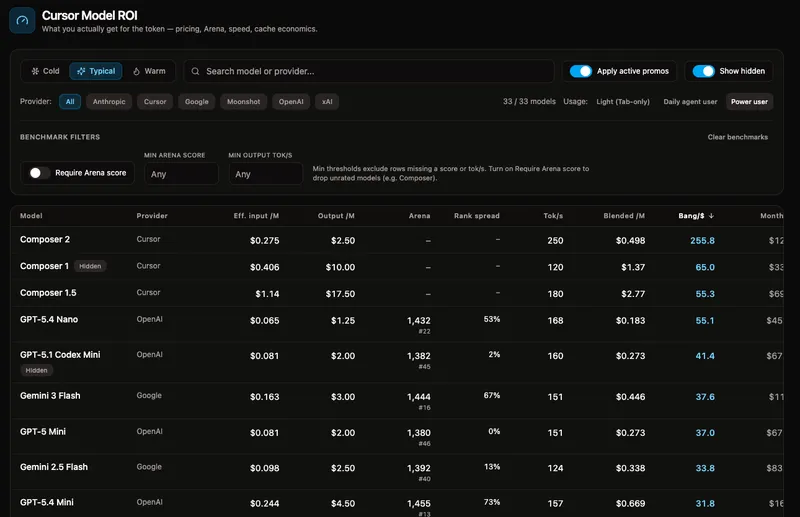
Task: Click Arena score 1,444
Action: (x=418, y=397)
